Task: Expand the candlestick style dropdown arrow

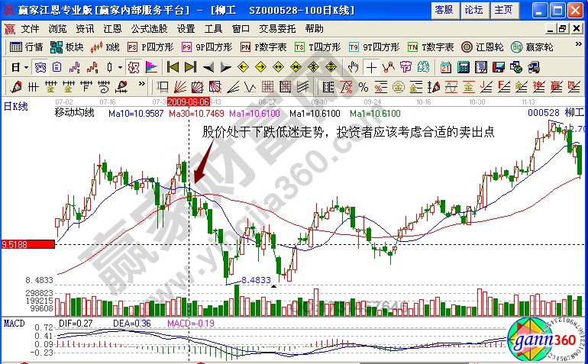Action: 121,67
